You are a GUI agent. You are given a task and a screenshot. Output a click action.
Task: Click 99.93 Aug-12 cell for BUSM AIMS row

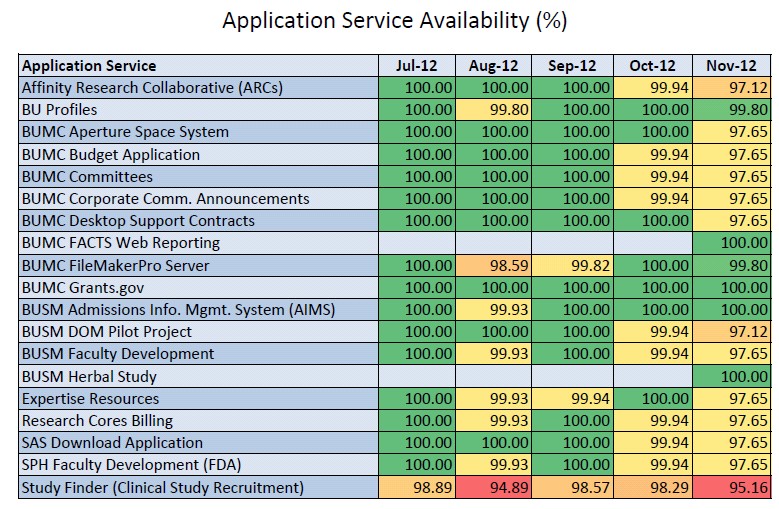(x=493, y=309)
